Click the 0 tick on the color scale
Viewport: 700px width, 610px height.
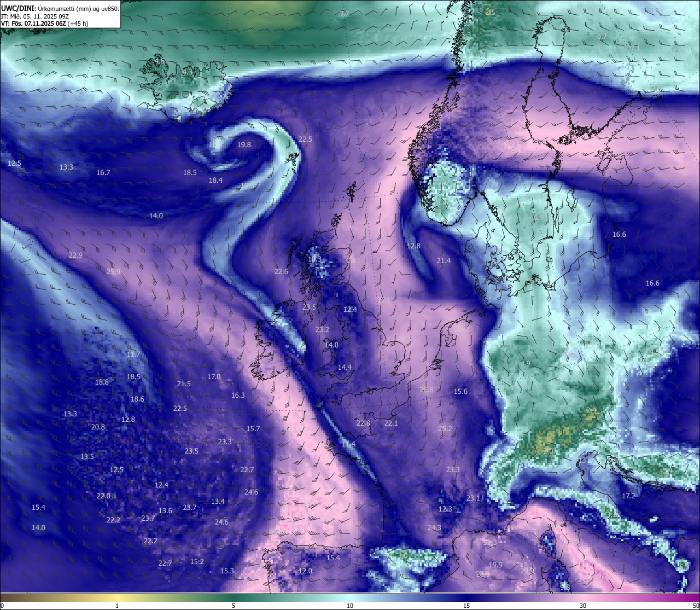[x=2, y=606]
